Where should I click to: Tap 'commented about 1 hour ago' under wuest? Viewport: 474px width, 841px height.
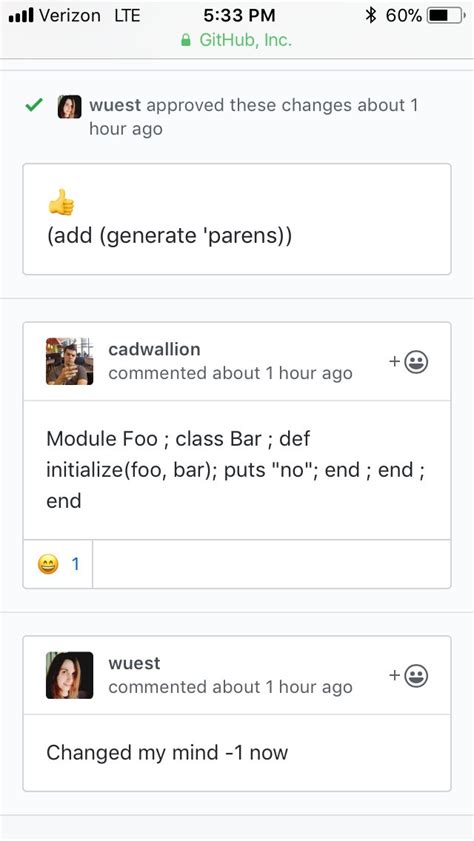point(231,687)
